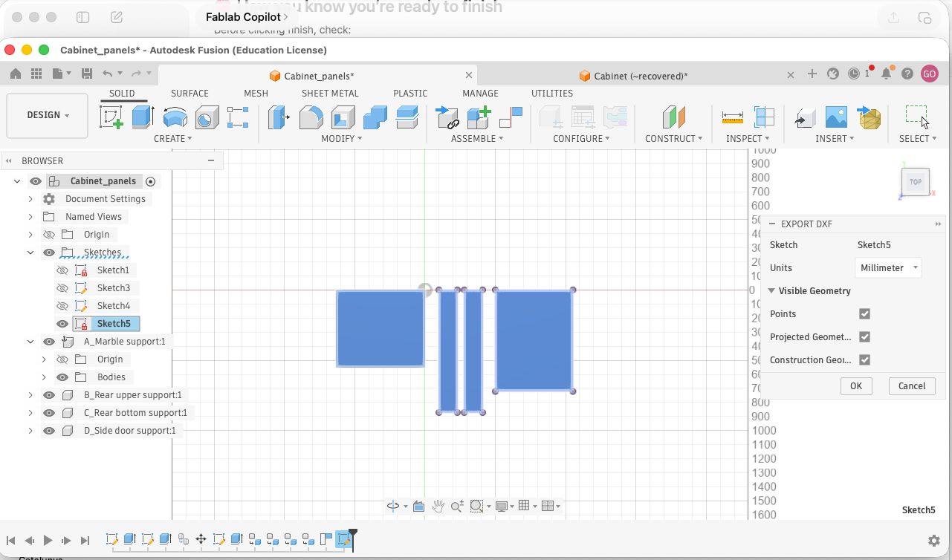
Task: Uncheck the Projected Geometry checkbox
Action: click(x=864, y=337)
